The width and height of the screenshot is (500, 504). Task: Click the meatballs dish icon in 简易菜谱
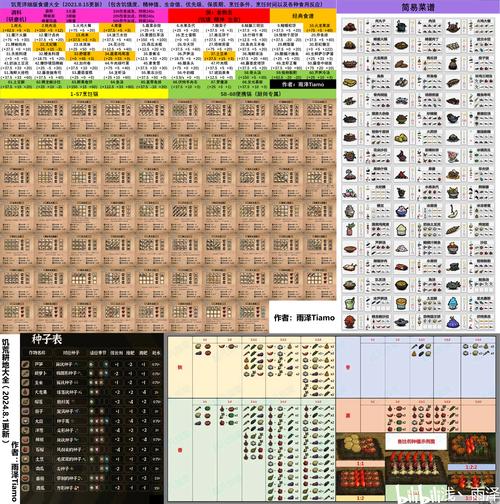350,27
